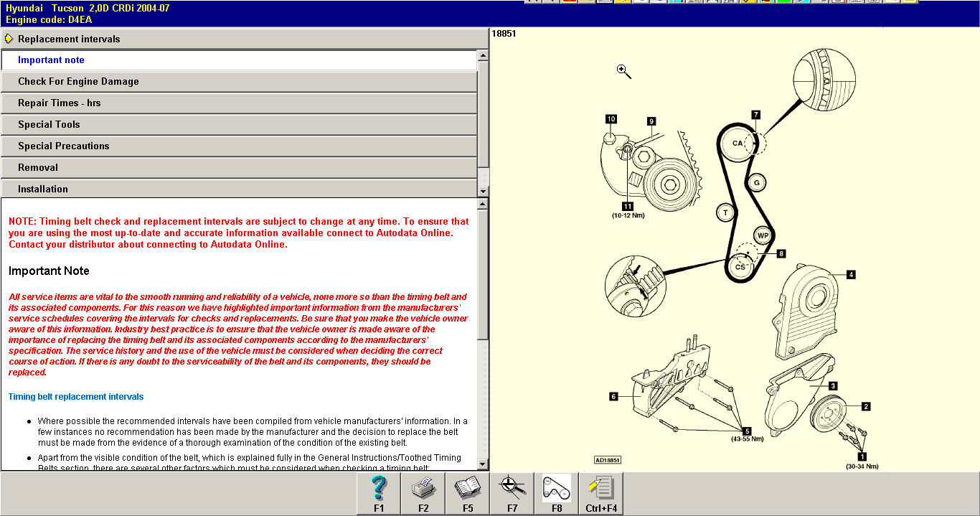Screen dimensions: 980x516
Task: Click the 'Engine code: D4EA' title text
Action: pos(49,20)
